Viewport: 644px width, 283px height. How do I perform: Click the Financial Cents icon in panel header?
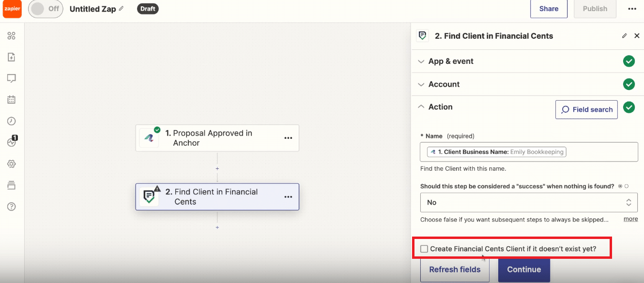[423, 36]
